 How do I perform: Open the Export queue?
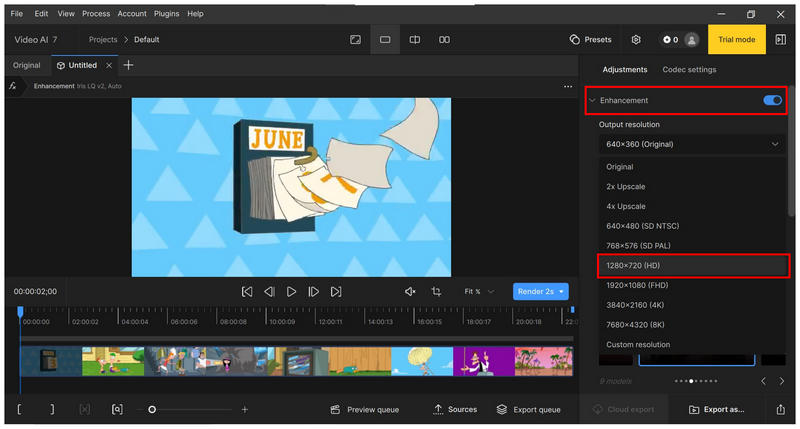529,410
